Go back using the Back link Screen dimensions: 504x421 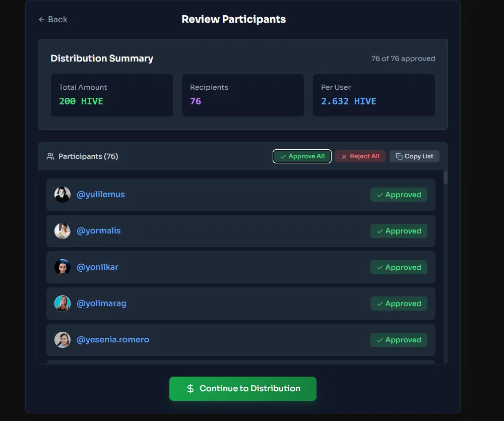(53, 20)
